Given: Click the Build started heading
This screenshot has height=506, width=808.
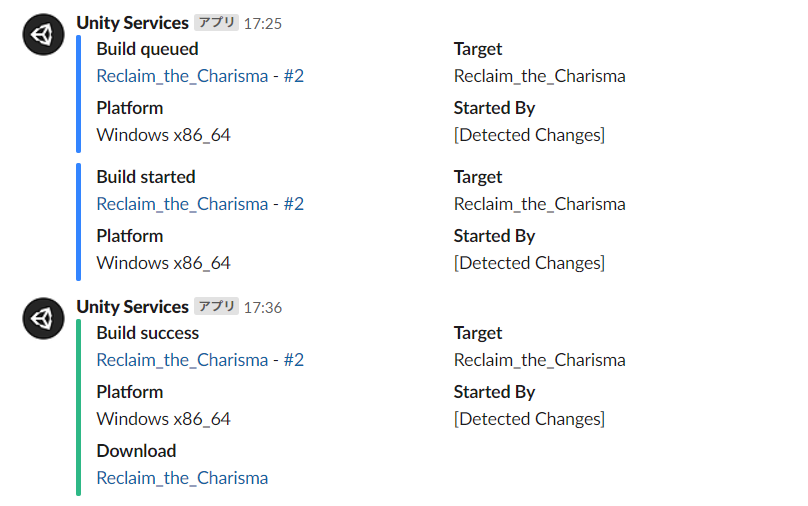Looking at the screenshot, I should point(146,177).
